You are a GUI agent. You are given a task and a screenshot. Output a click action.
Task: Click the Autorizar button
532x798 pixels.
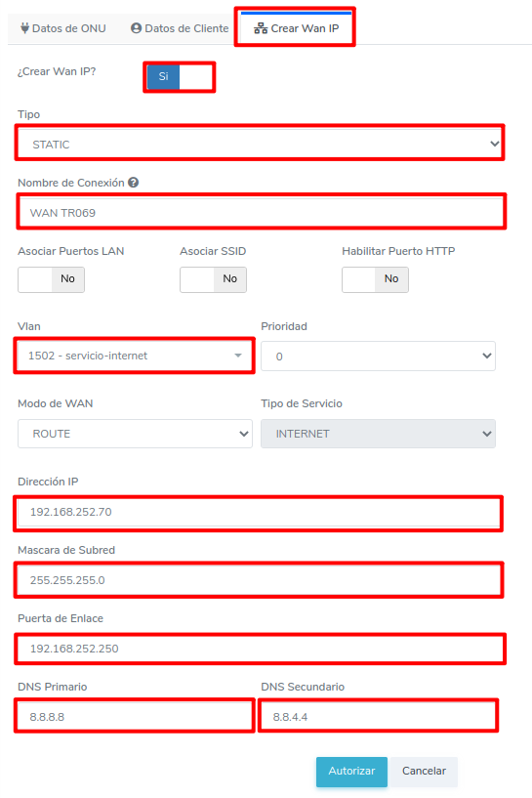pos(351,772)
